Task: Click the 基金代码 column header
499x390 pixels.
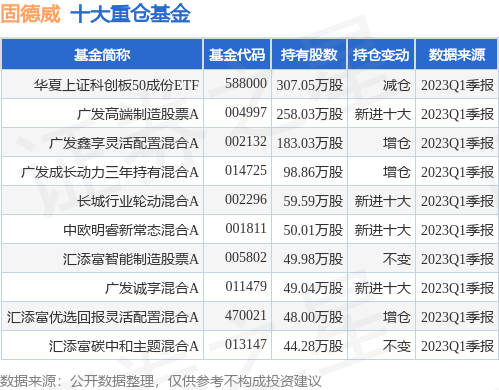Action: (x=237, y=55)
